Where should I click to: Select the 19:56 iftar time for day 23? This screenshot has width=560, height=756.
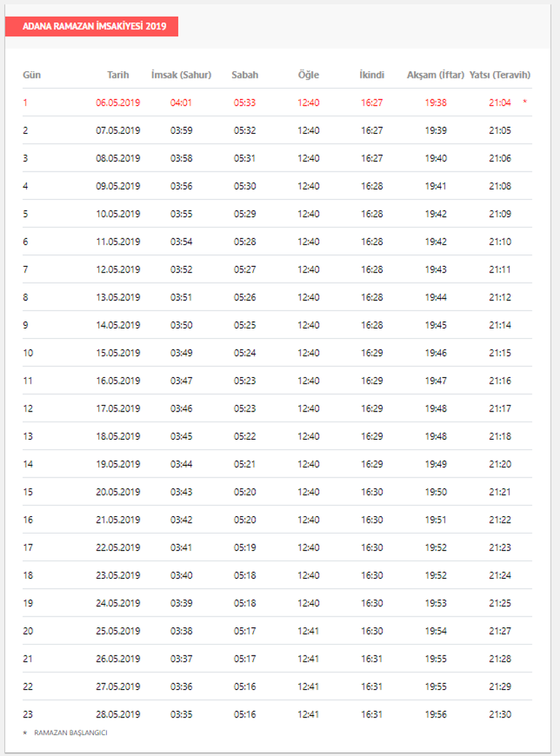(436, 715)
